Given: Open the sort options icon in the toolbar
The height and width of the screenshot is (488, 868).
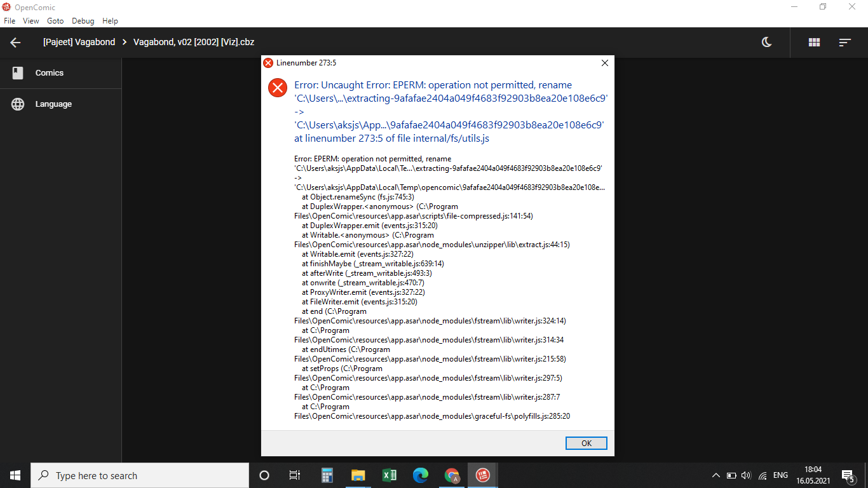Looking at the screenshot, I should tap(845, 43).
